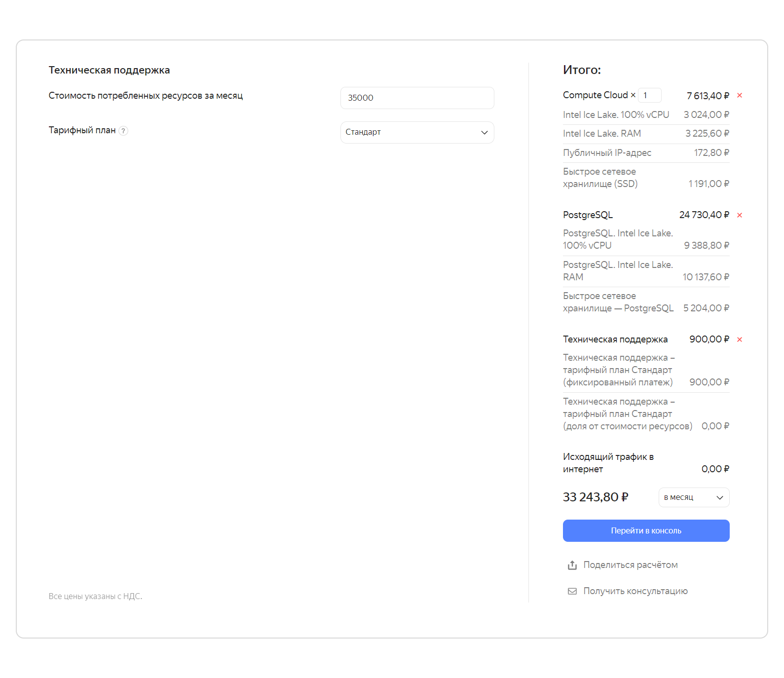Click the envelope icon near Получить консультацию
The width and height of the screenshot is (784, 678).
point(572,591)
